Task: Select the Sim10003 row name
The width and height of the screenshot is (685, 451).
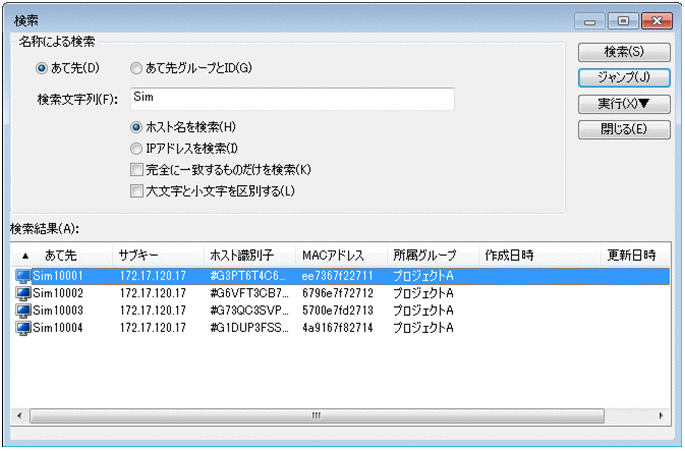Action: pyautogui.click(x=58, y=311)
